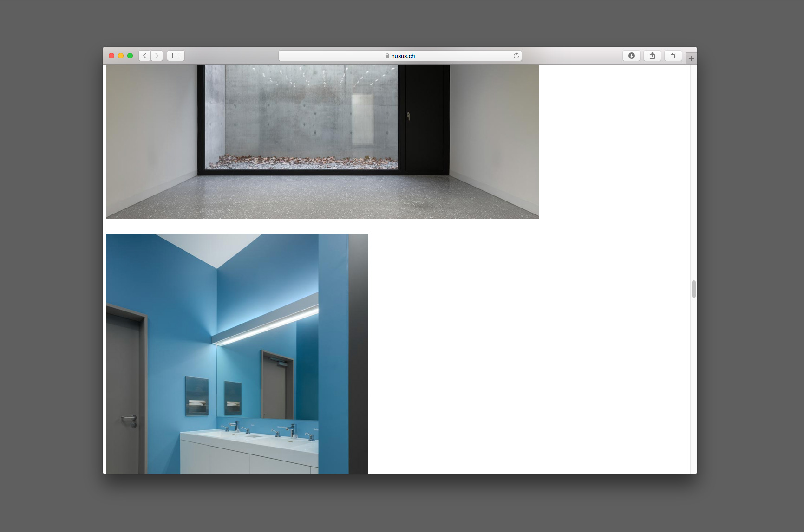This screenshot has height=532, width=804.
Task: Go back to the previous page
Action: tap(144, 56)
